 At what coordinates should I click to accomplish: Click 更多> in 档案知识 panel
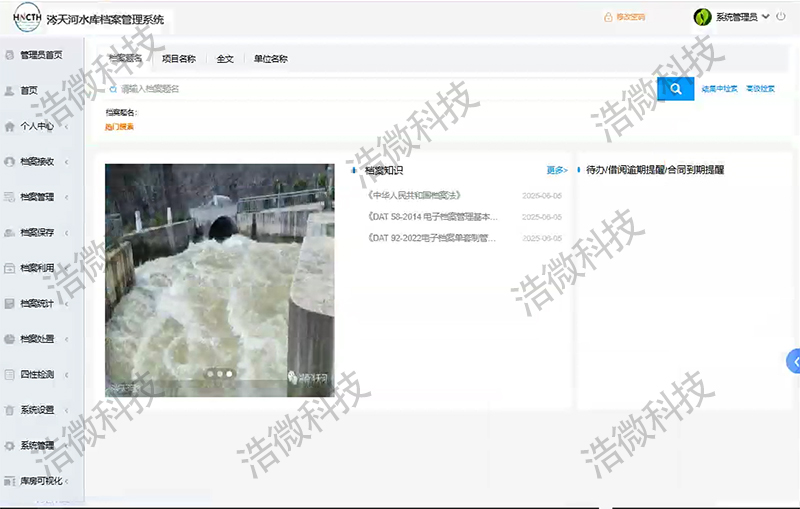point(557,170)
